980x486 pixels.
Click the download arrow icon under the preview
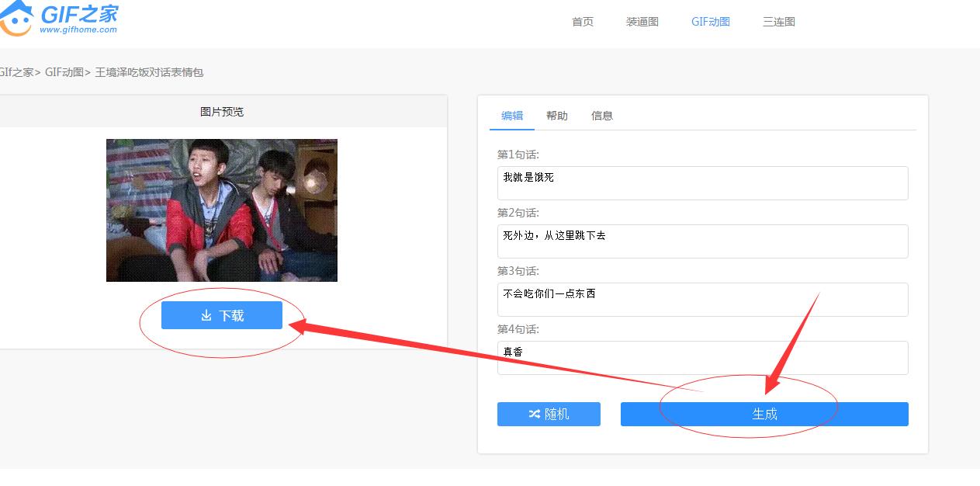pos(206,316)
